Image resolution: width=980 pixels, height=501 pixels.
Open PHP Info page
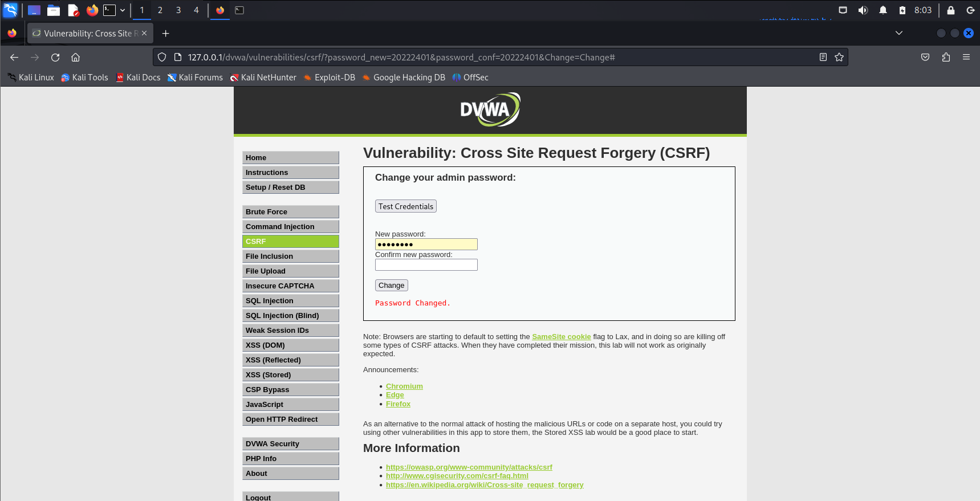pyautogui.click(x=291, y=459)
